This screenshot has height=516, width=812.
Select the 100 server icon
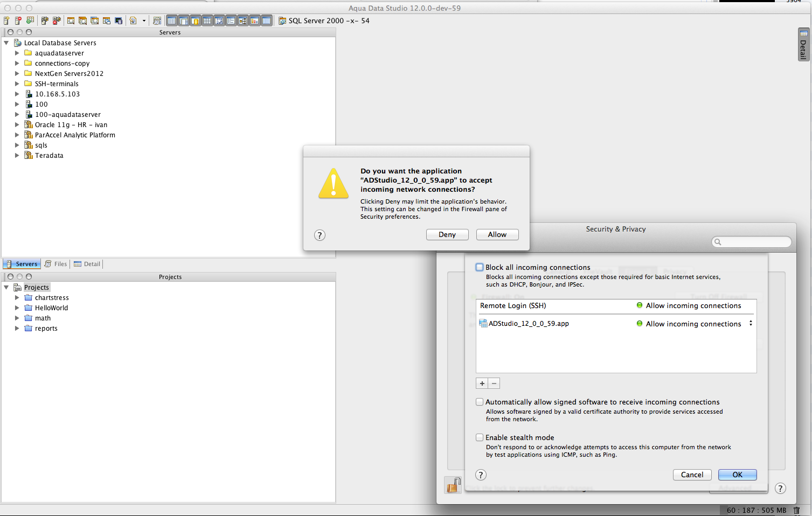coord(29,104)
